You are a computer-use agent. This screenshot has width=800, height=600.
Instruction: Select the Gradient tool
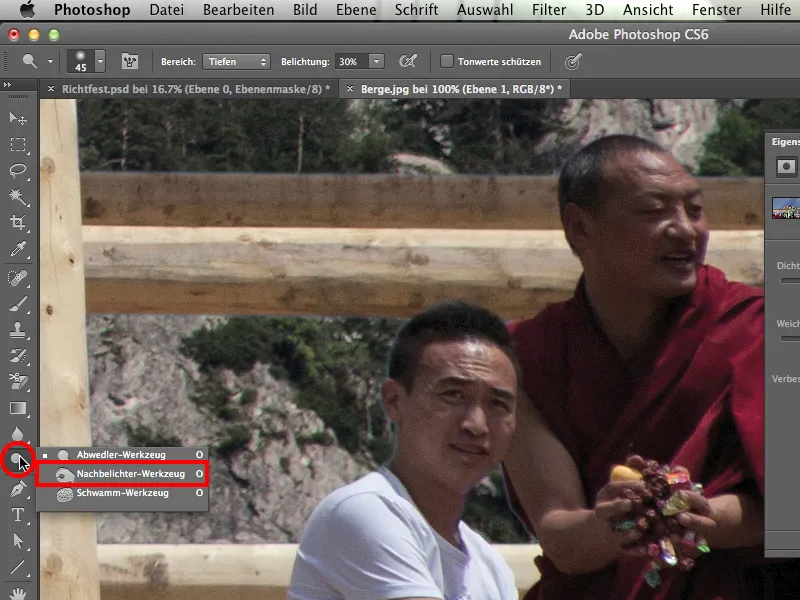18,408
